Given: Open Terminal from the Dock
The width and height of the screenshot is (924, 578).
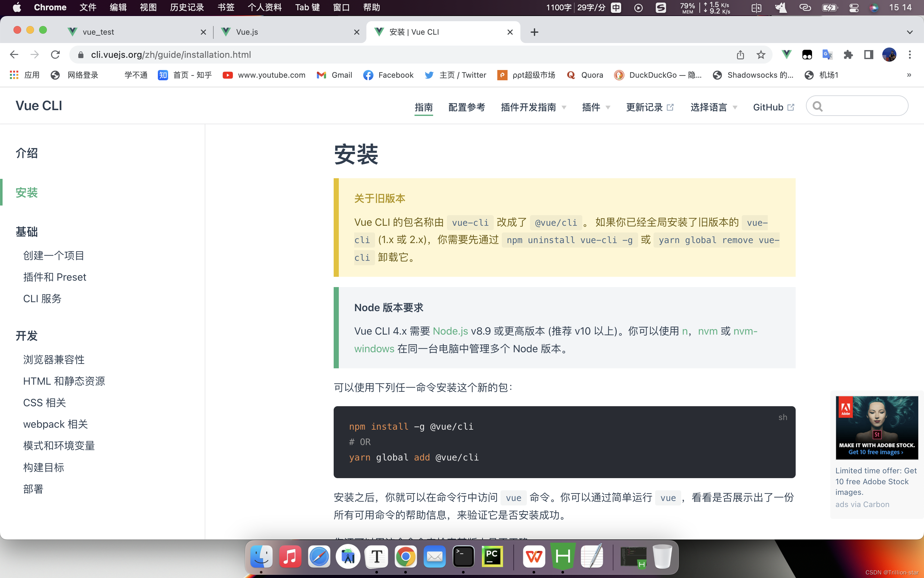Looking at the screenshot, I should (x=464, y=557).
